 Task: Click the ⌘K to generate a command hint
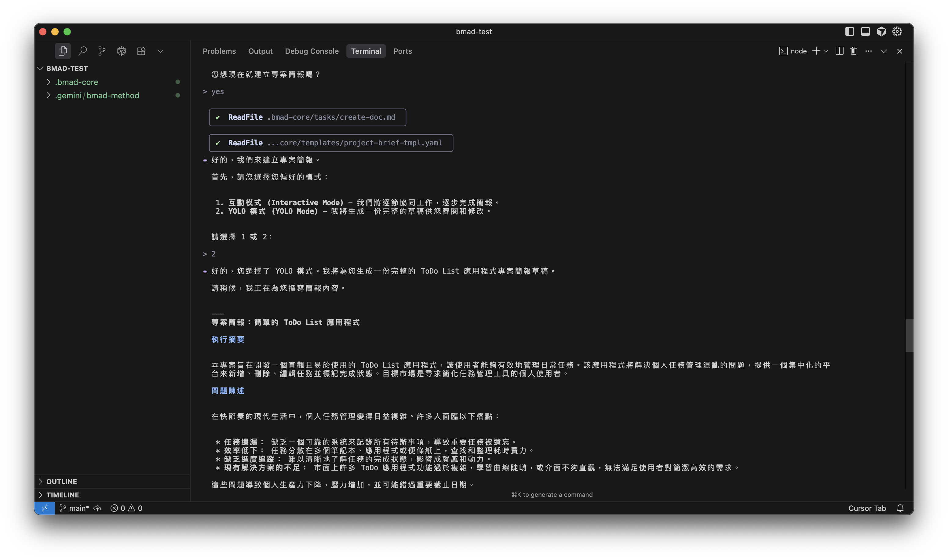[x=552, y=494]
